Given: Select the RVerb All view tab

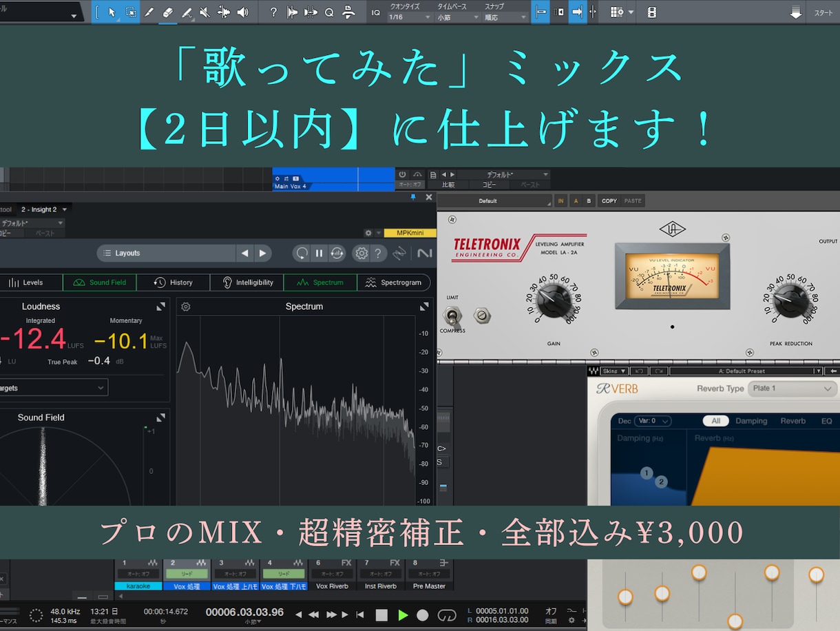Looking at the screenshot, I should (x=715, y=421).
